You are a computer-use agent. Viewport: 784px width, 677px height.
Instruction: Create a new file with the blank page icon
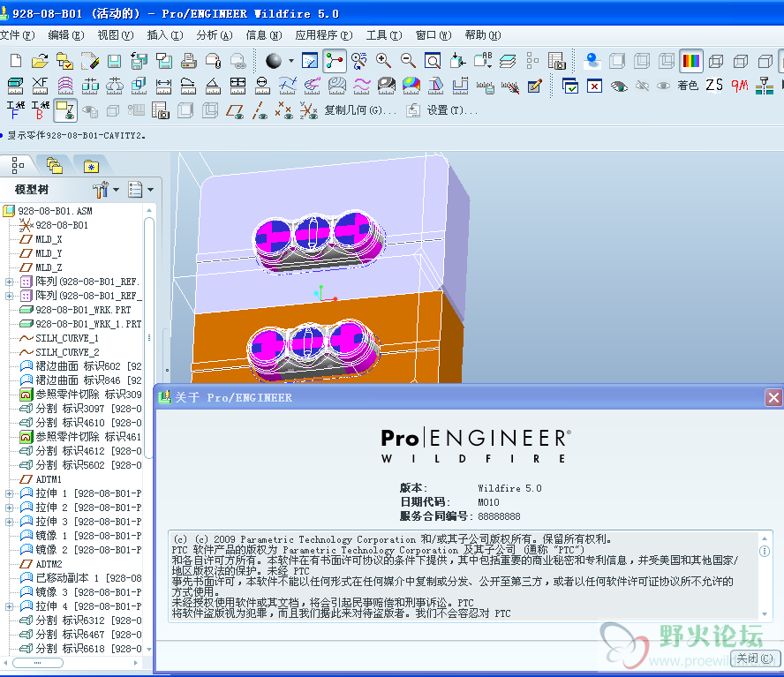coord(16,61)
